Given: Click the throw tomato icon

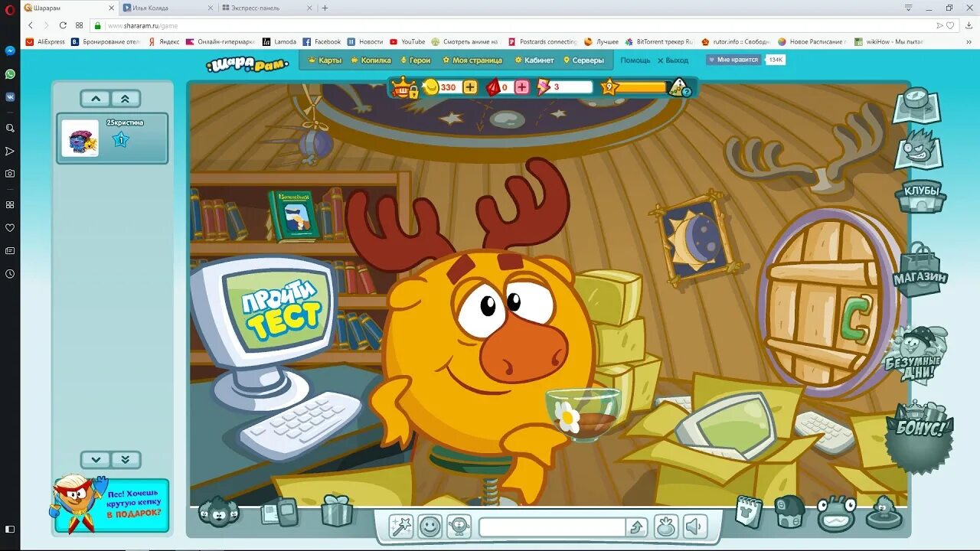Looking at the screenshot, I should 666,527.
